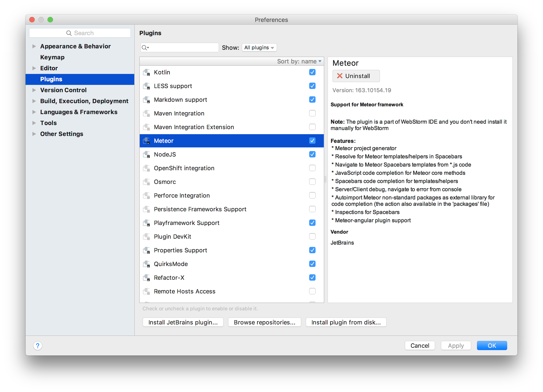This screenshot has width=543, height=392.
Task: Open the help question mark icon
Action: [x=38, y=346]
